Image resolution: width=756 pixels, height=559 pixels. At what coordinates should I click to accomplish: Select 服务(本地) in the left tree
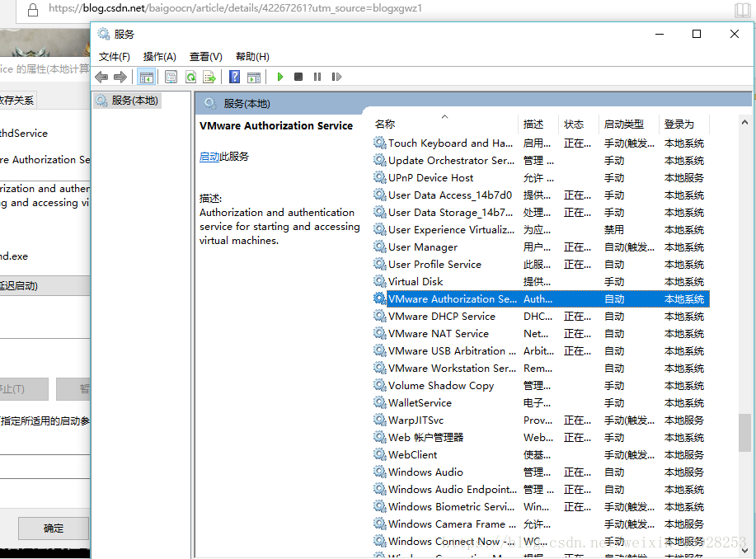tap(127, 101)
